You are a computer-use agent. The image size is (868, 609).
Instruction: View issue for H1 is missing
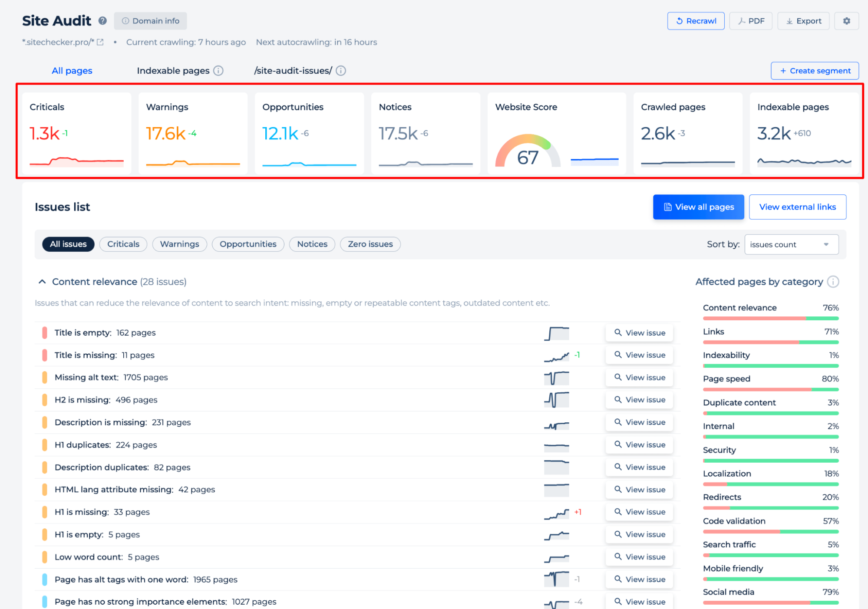point(639,512)
